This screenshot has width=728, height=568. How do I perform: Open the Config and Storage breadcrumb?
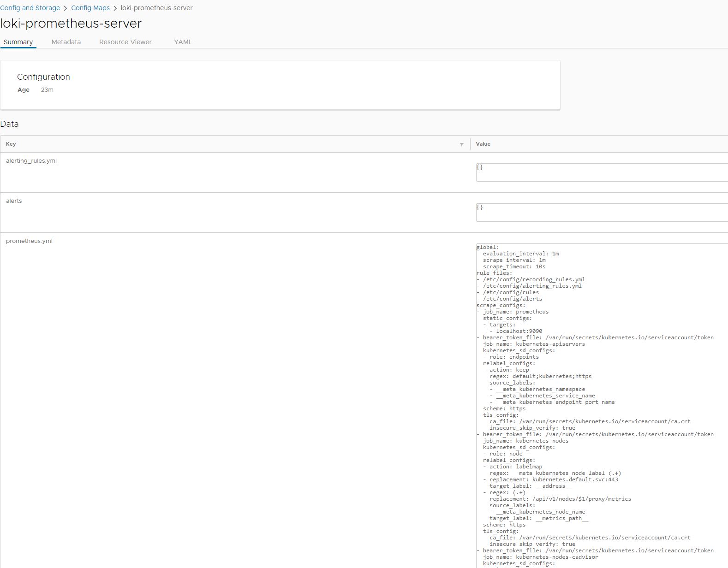(30, 8)
